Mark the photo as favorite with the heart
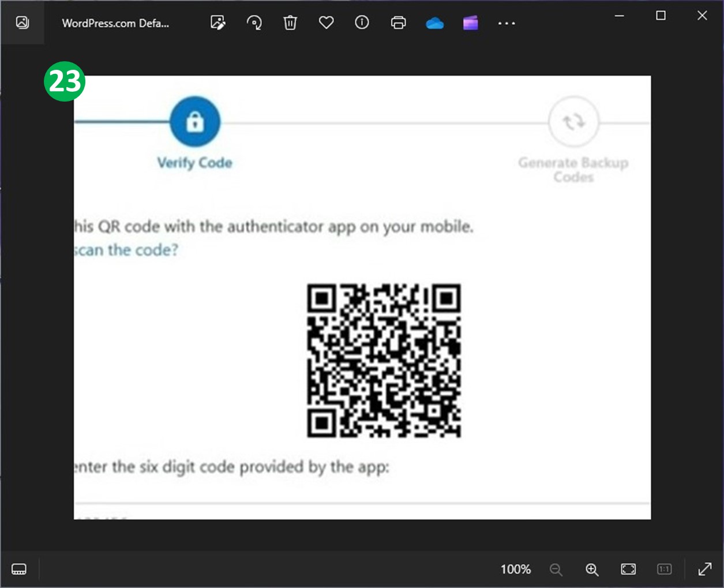Viewport: 724px width, 588px height. pos(327,23)
